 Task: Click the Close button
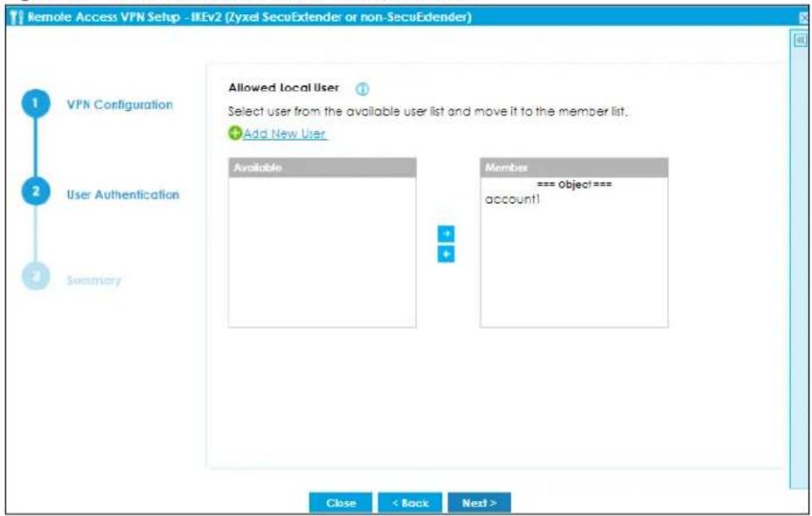click(x=341, y=503)
